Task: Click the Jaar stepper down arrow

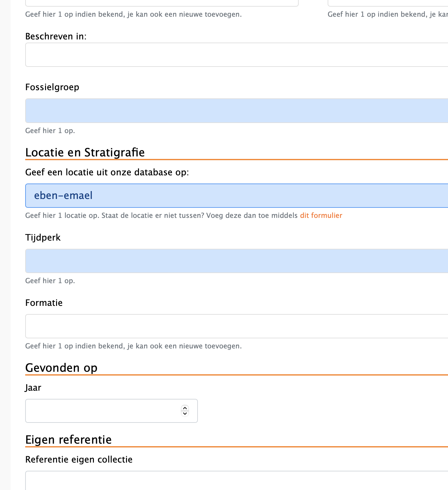Action: pos(185,413)
